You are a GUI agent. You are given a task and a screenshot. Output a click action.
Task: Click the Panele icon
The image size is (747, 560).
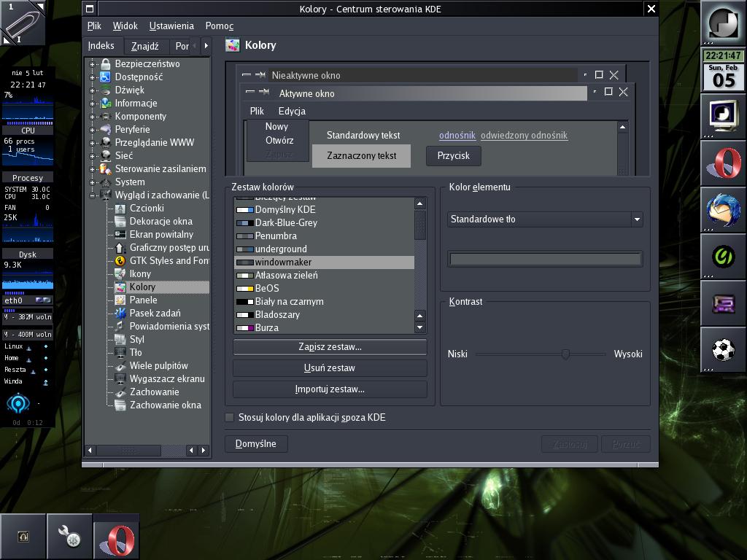(120, 300)
